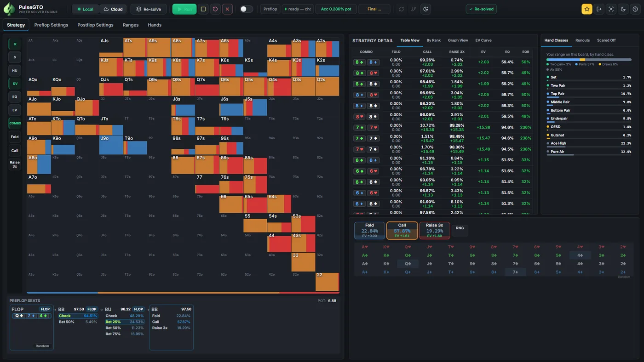Select the Call action summary card
This screenshot has width=644, height=362.
click(x=402, y=231)
